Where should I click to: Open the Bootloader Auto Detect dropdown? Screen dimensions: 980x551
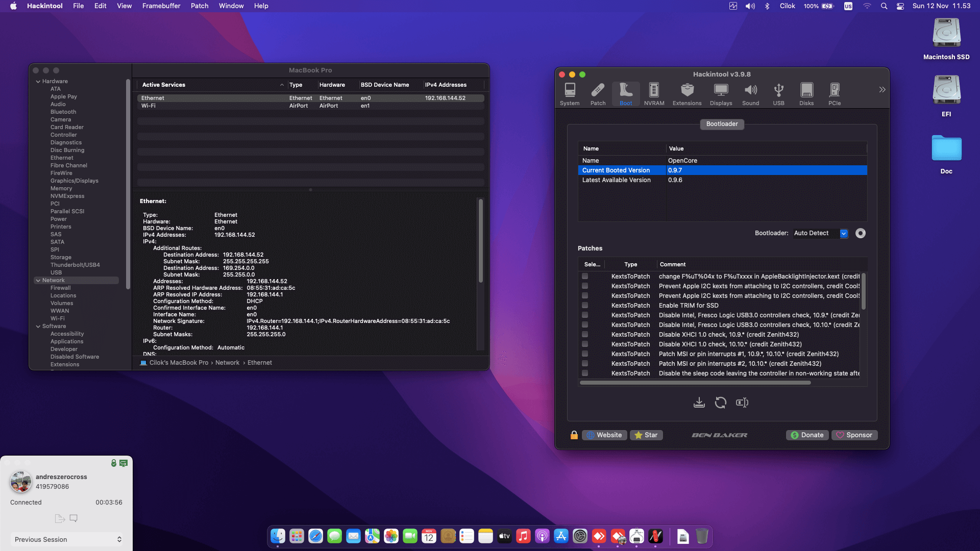point(844,233)
